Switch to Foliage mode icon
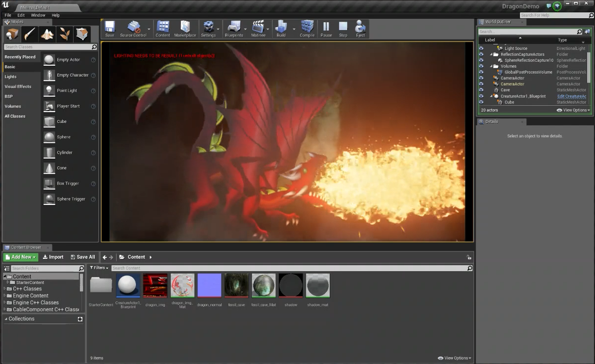The width and height of the screenshot is (595, 364). point(65,34)
